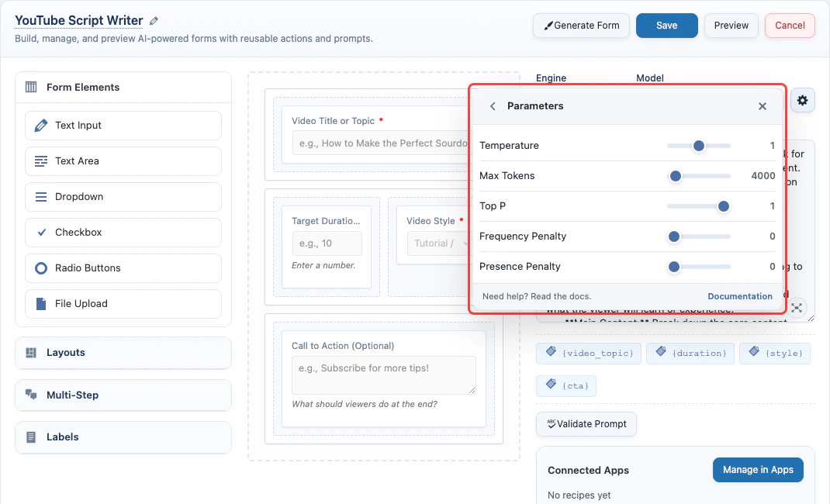
Task: Save the YouTube Script Writer form
Action: [x=666, y=25]
